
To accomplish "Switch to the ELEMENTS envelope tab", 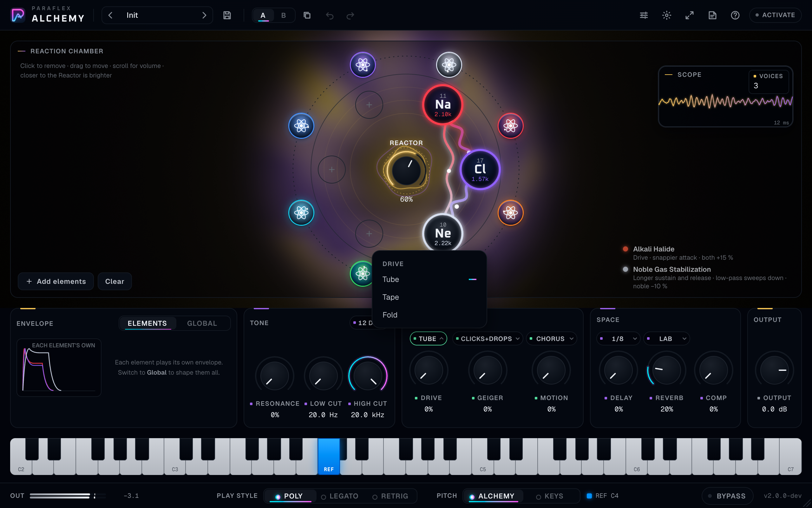I will [x=147, y=323].
